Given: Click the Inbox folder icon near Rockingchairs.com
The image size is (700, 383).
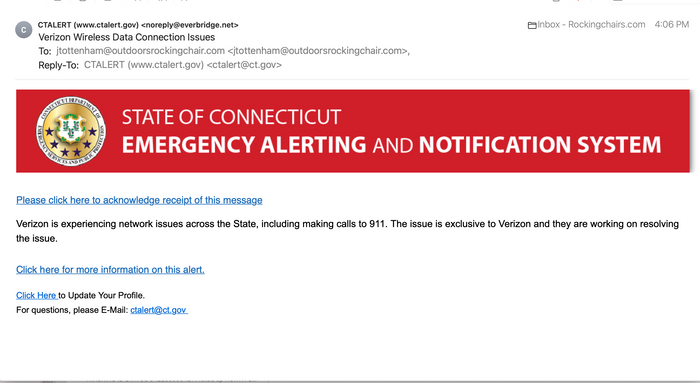Looking at the screenshot, I should (532, 25).
